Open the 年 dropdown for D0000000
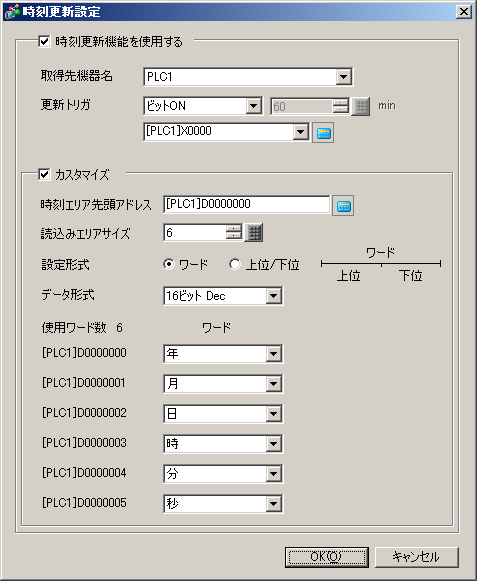 (x=274, y=353)
